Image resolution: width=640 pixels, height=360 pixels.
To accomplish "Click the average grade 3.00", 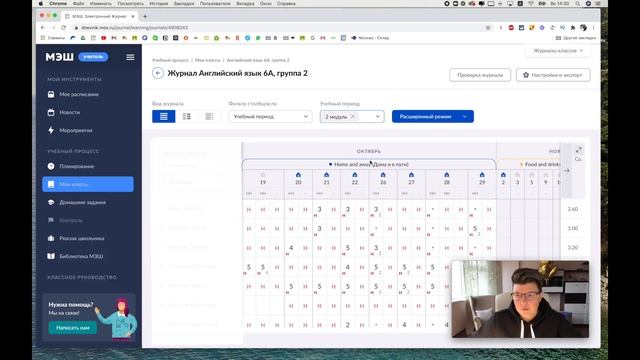I will point(573,228).
